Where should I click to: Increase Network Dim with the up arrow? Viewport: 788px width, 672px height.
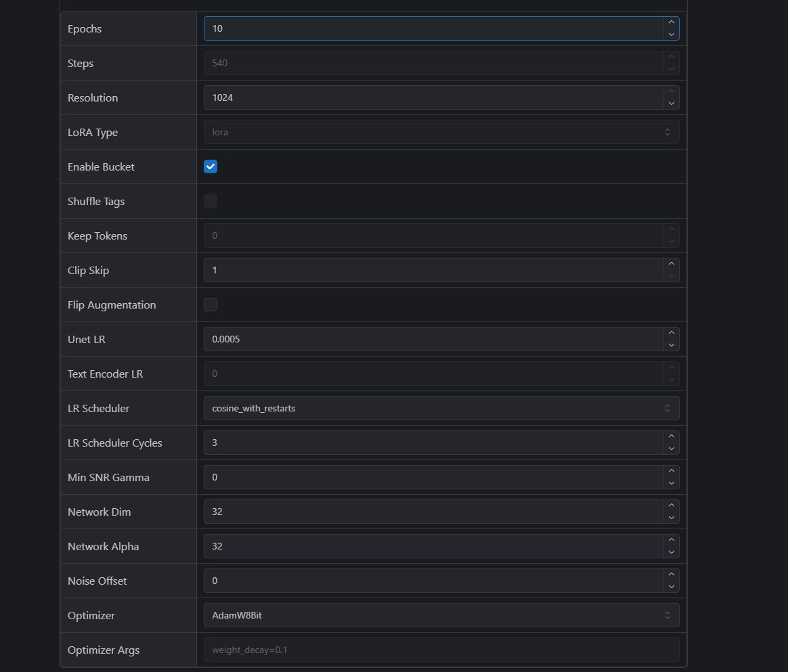[672, 506]
